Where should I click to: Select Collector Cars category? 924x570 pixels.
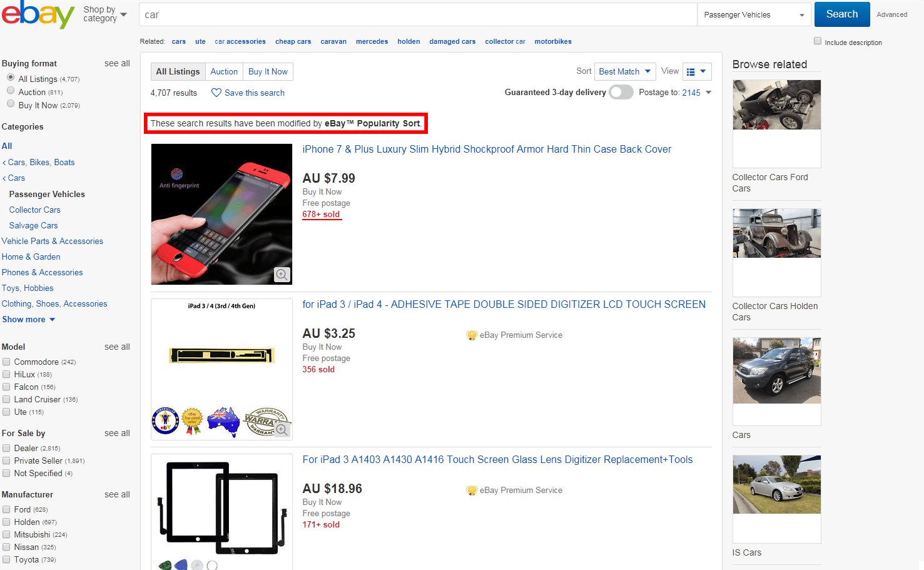click(35, 210)
